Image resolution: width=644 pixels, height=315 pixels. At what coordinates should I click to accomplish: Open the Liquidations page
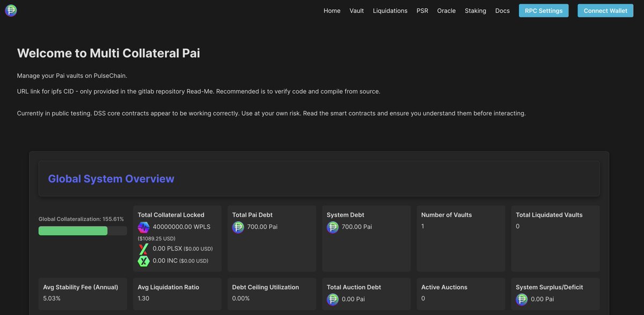point(390,11)
